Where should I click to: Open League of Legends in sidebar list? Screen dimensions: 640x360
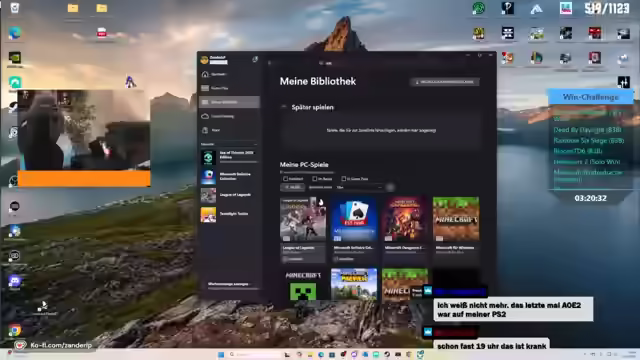(x=229, y=195)
